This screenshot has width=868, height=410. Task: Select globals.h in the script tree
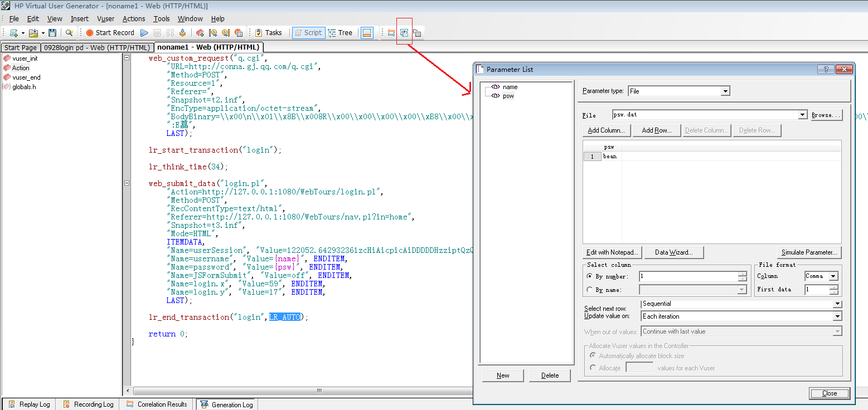24,87
